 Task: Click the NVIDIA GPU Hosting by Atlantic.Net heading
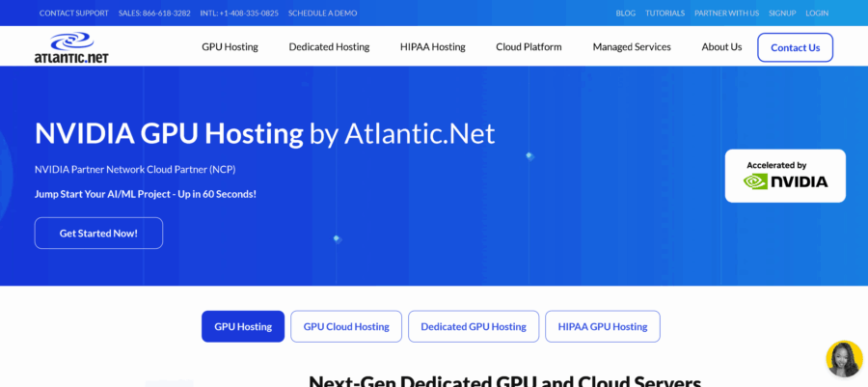264,134
